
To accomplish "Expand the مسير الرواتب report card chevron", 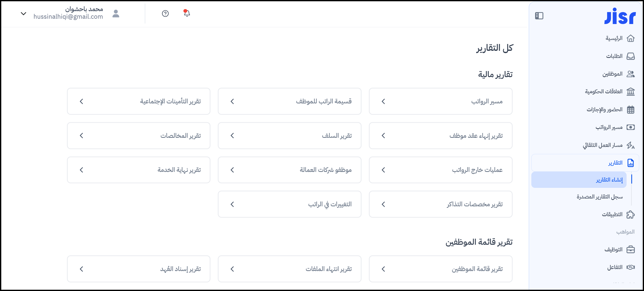I will [383, 101].
